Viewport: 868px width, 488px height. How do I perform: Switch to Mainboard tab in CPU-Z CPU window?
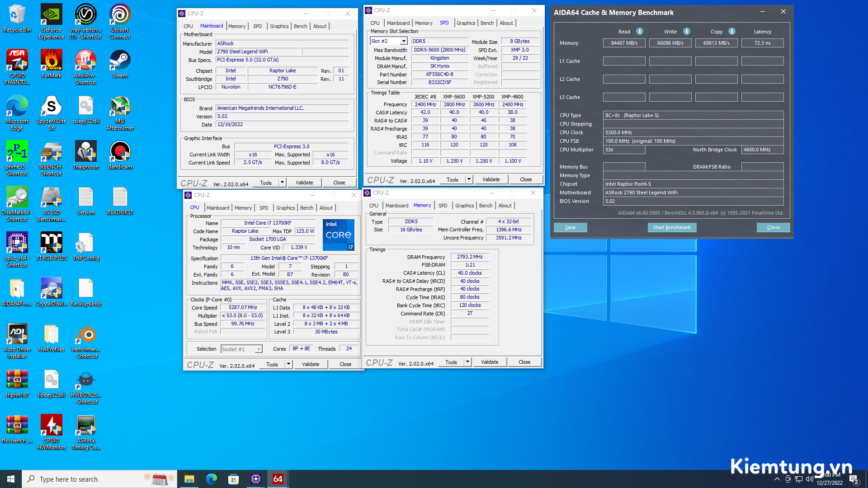(218, 208)
